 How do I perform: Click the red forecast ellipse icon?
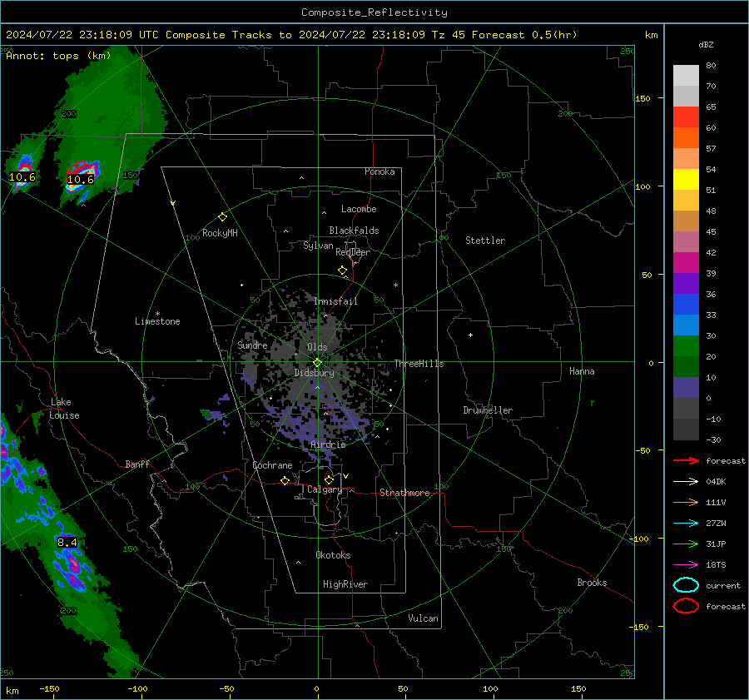(686, 606)
